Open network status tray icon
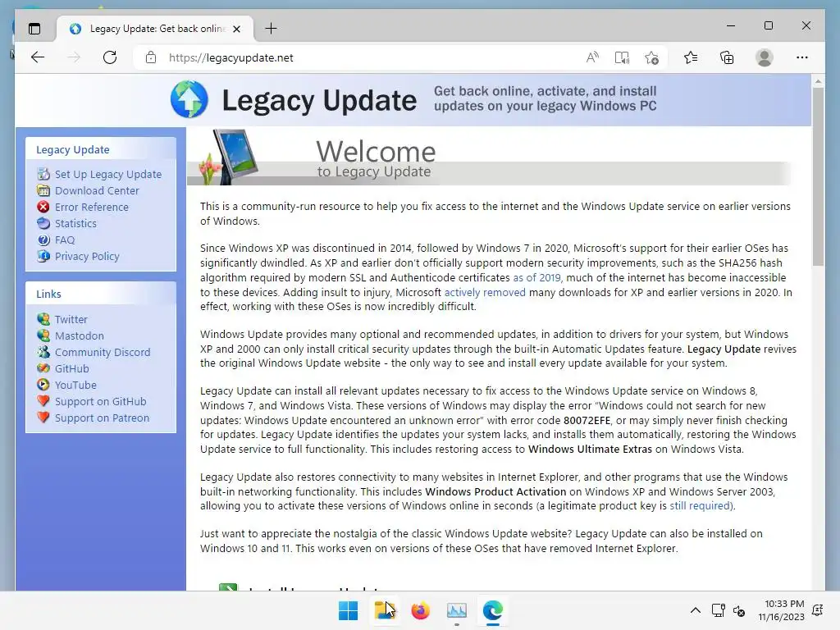The image size is (840, 630). tap(718, 610)
